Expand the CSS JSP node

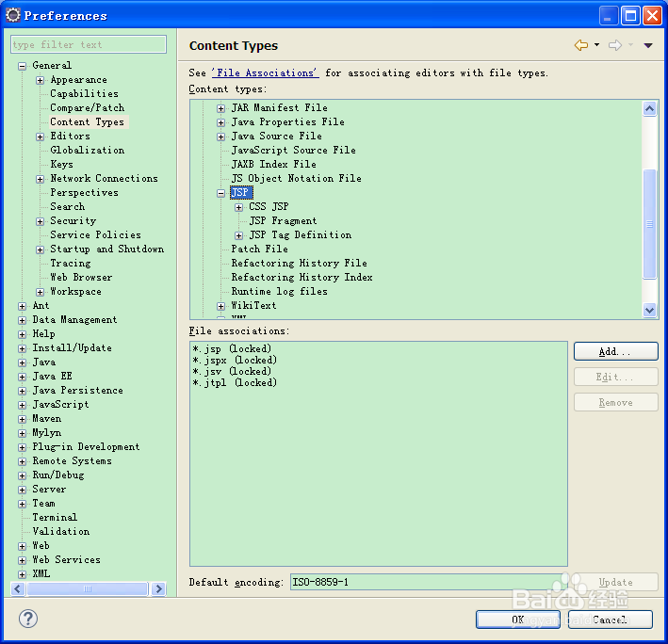239,207
